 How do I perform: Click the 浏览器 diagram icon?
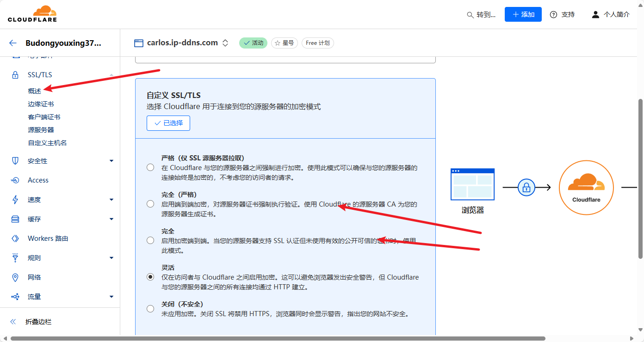pos(472,184)
